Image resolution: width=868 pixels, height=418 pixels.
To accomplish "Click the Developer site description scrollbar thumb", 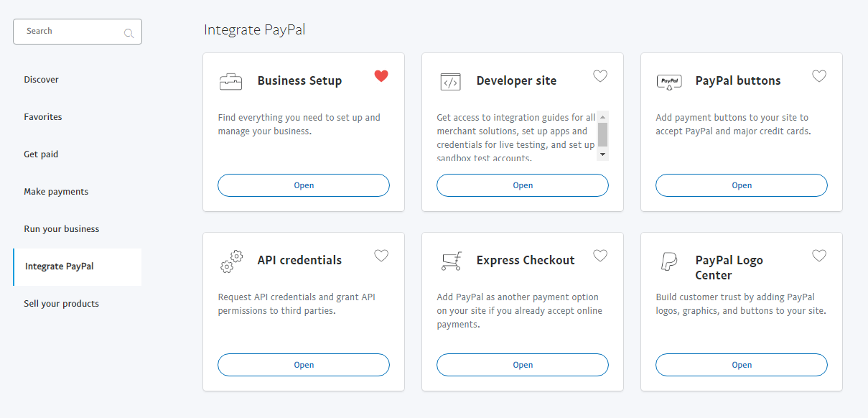I will (x=602, y=135).
